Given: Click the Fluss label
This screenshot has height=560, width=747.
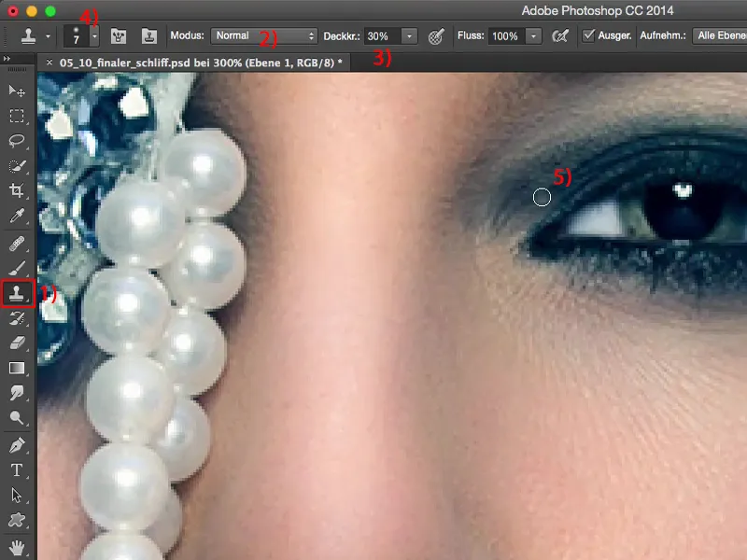Looking at the screenshot, I should pos(471,35).
